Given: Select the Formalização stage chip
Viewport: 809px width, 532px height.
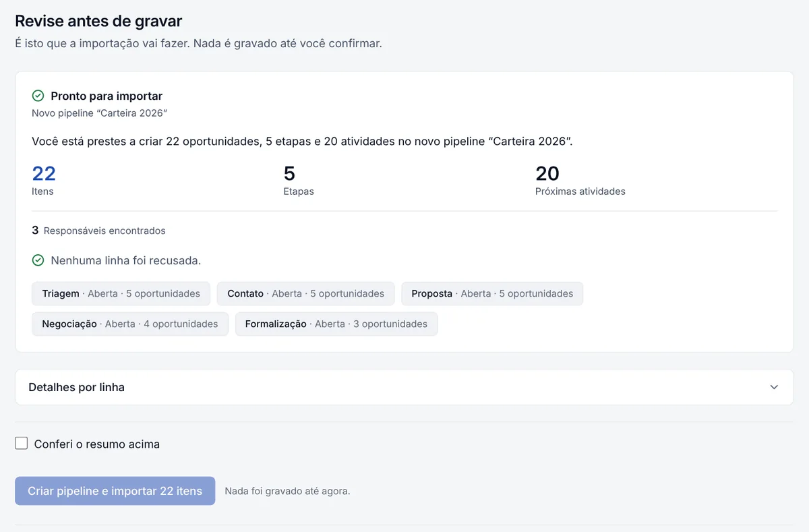Looking at the screenshot, I should click(336, 324).
